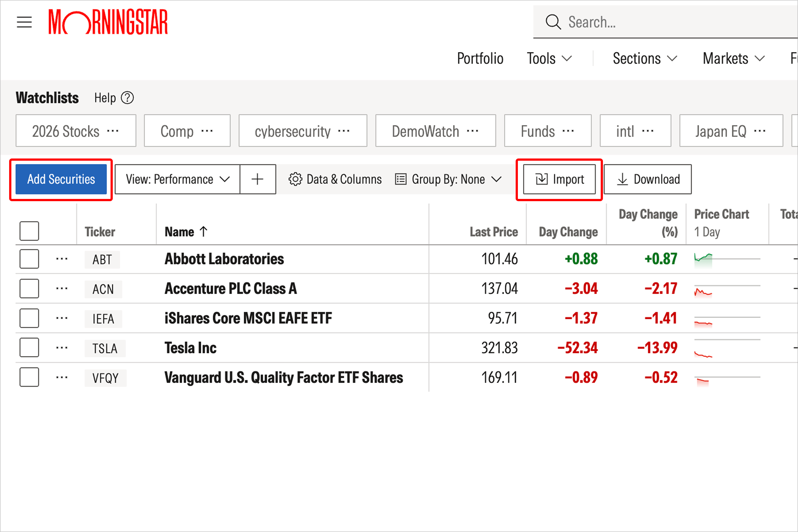Viewport: 798px width, 532px height.
Task: Click the Add Securities button
Action: 61,179
